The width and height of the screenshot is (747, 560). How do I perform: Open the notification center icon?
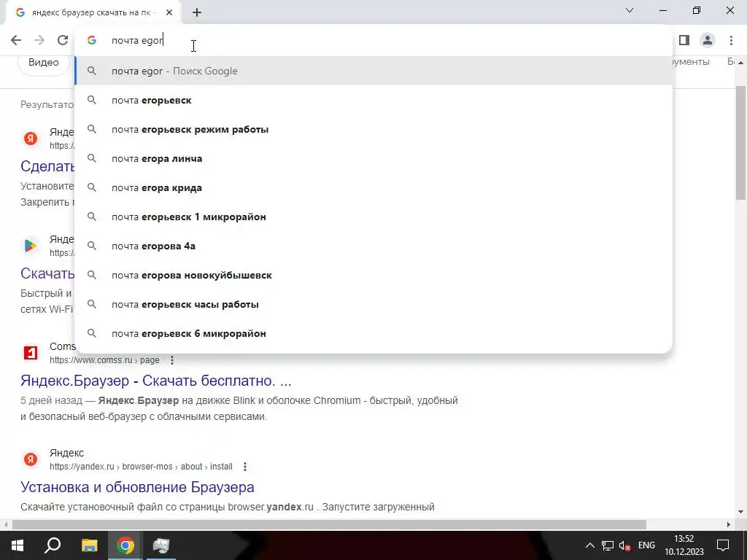[723, 545]
